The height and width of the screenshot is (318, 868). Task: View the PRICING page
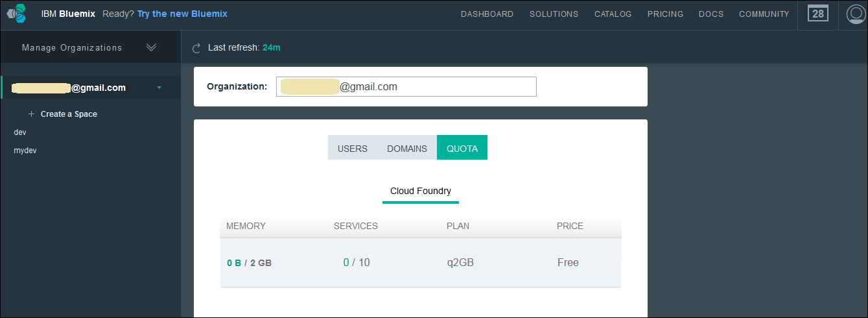coord(665,14)
